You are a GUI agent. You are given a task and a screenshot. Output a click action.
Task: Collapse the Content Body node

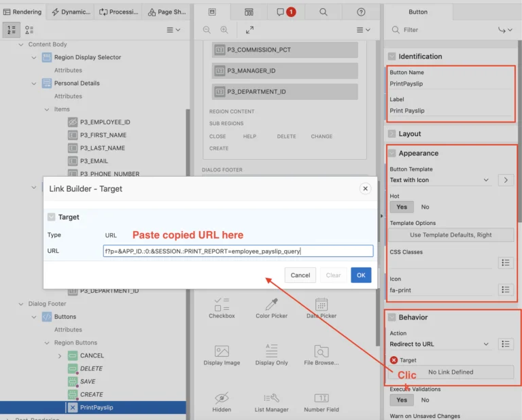pyautogui.click(x=21, y=44)
